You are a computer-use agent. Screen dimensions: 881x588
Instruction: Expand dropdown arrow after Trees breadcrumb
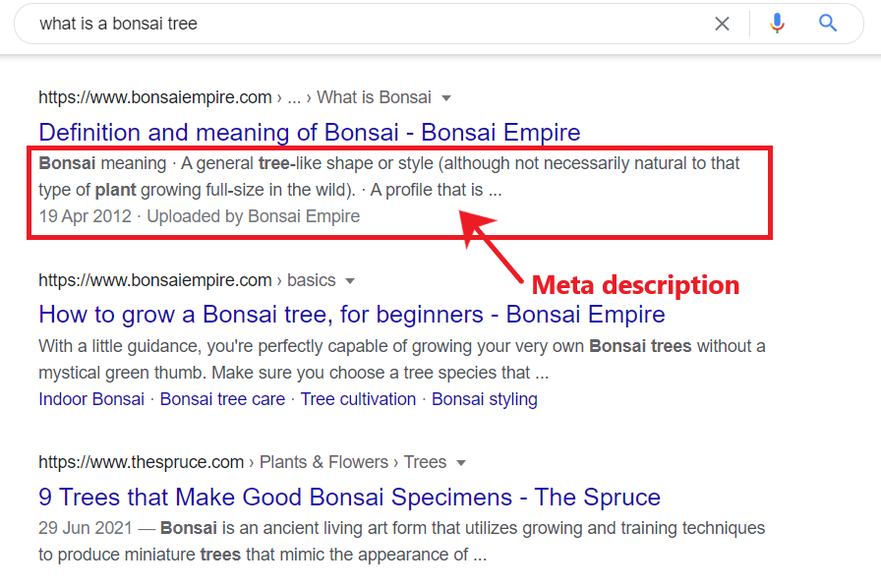461,463
